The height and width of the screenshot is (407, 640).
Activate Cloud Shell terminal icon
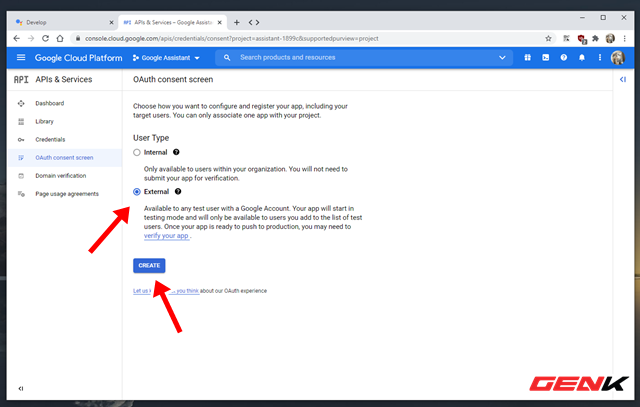[x=545, y=58]
